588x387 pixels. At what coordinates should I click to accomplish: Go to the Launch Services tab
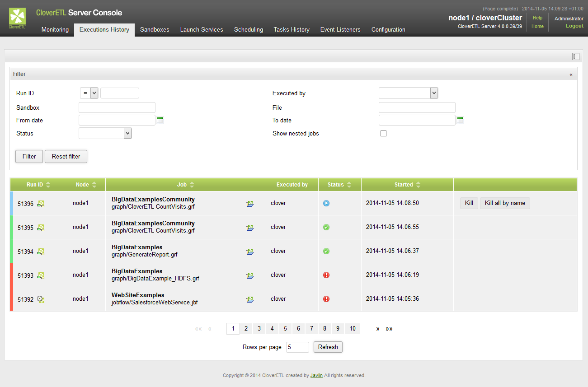click(202, 30)
